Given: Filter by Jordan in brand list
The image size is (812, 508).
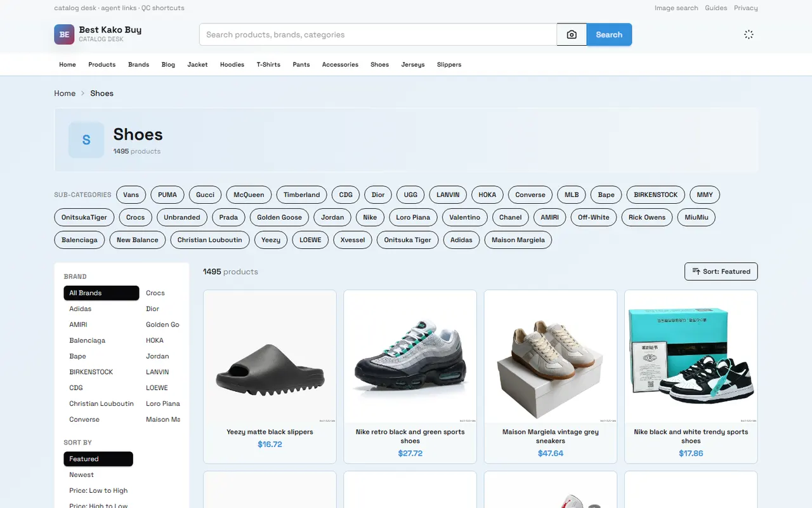Looking at the screenshot, I should [157, 356].
